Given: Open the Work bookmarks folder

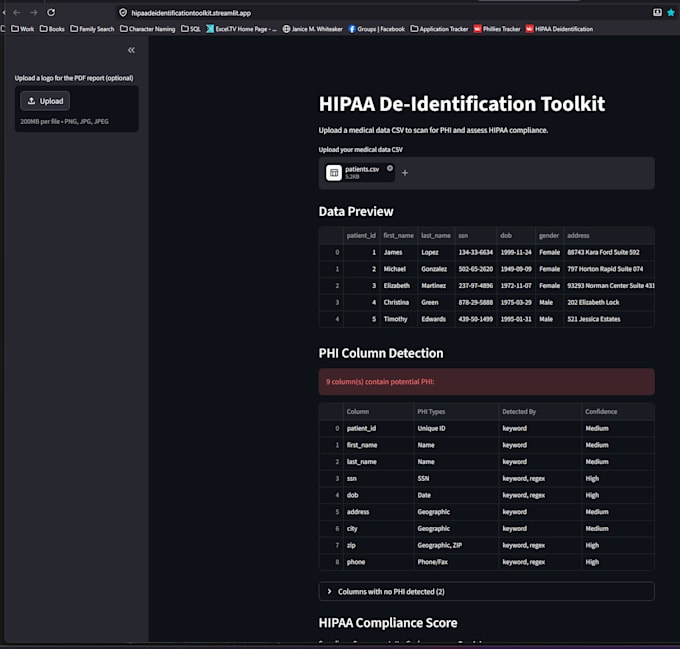Looking at the screenshot, I should [x=22, y=29].
